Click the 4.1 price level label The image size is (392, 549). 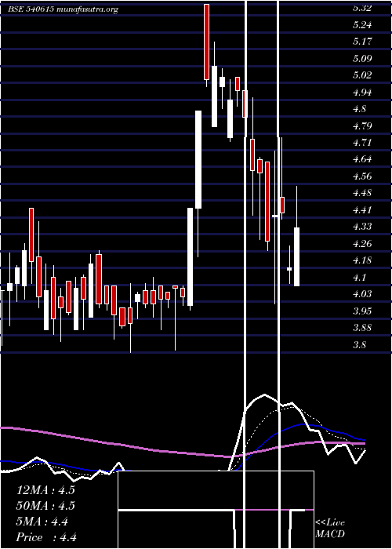point(359,277)
